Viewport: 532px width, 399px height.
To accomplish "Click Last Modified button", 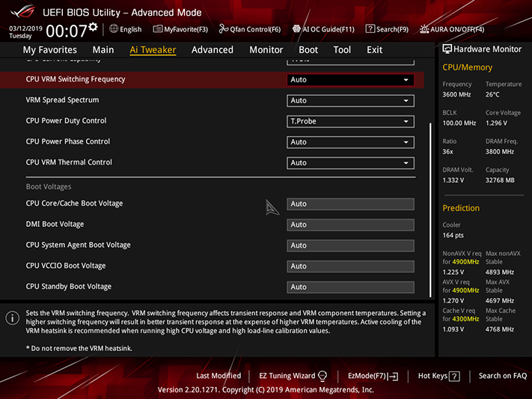I will click(218, 376).
